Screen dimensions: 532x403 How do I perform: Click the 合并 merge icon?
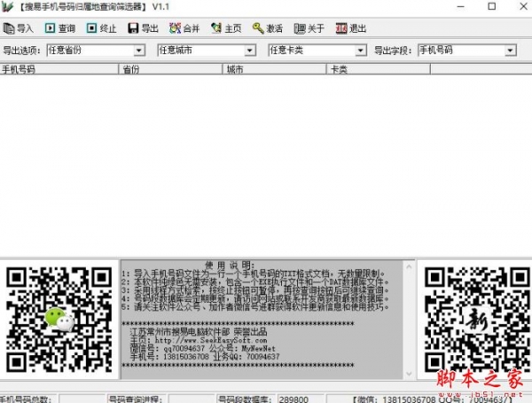[x=175, y=28]
